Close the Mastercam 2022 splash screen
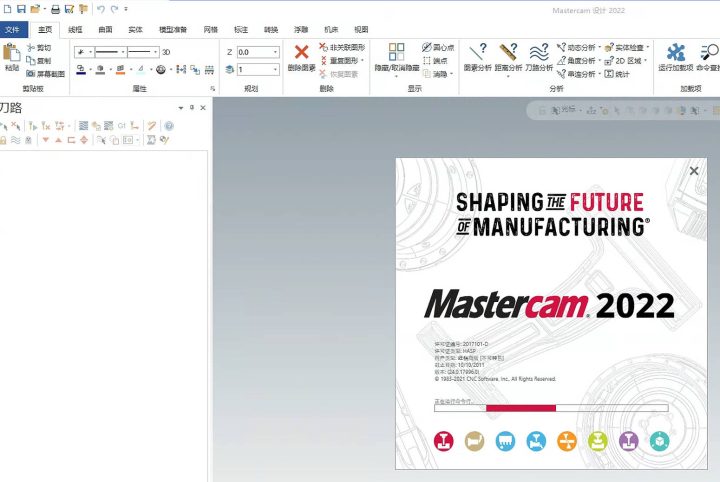Image resolution: width=720 pixels, height=482 pixels. click(x=694, y=171)
